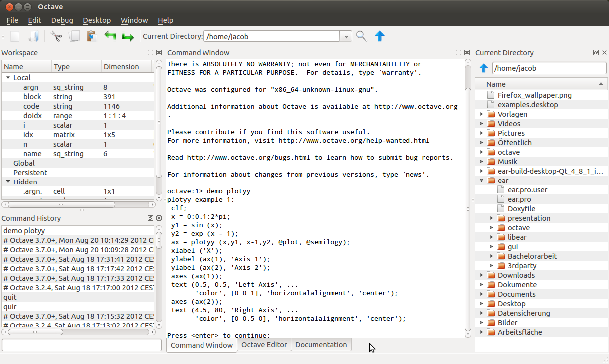Image resolution: width=609 pixels, height=364 pixels.
Task: Click the main toolbar blue up-directory arrow
Action: [x=380, y=36]
